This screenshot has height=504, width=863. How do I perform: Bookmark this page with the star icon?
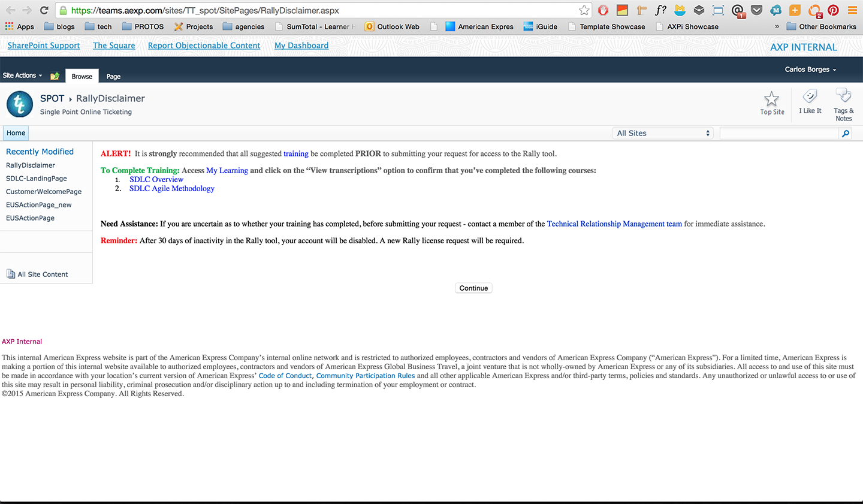click(584, 10)
